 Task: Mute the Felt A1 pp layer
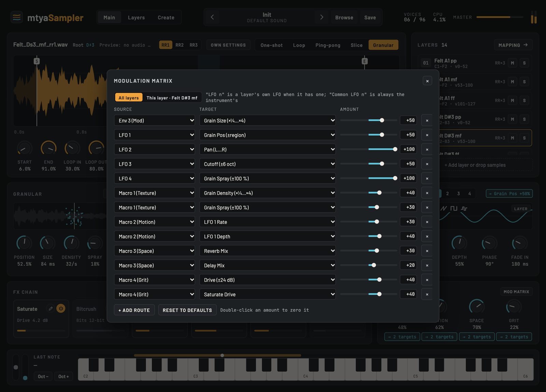pos(512,63)
